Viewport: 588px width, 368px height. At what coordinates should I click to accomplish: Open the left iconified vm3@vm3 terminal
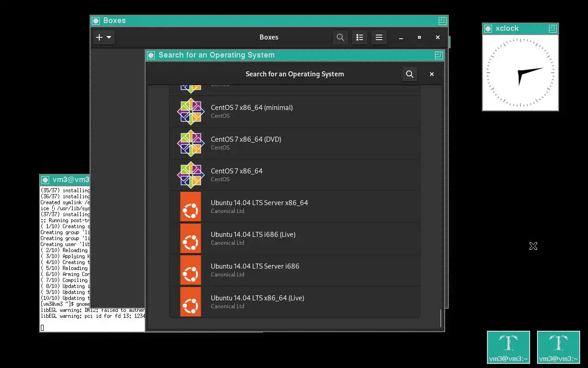(x=509, y=347)
